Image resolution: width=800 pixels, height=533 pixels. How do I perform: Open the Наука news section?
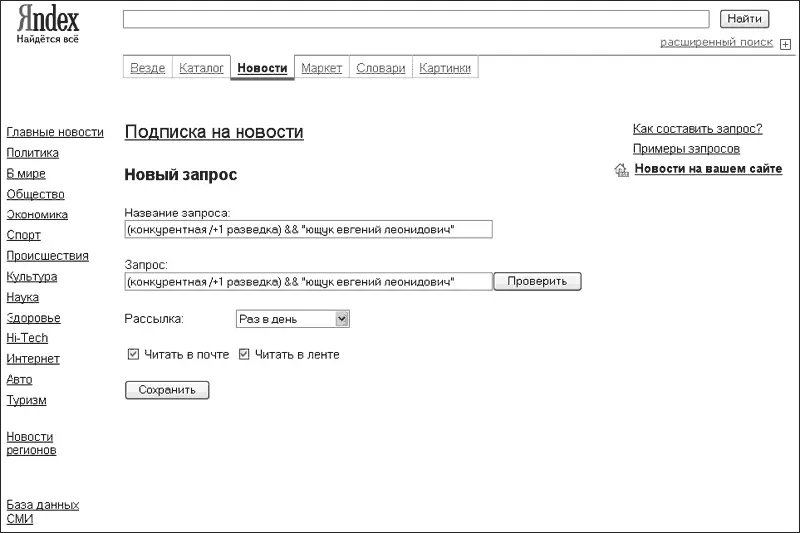(22, 297)
